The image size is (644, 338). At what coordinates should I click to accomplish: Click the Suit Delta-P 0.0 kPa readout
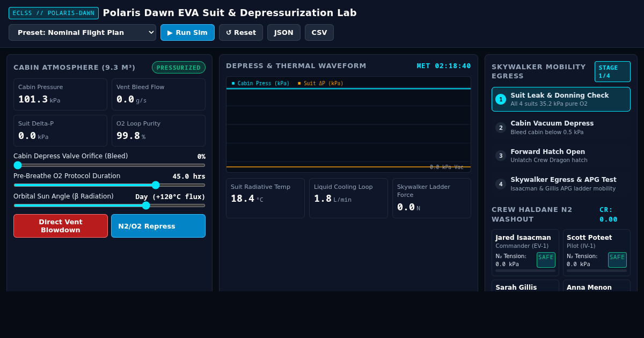60,131
